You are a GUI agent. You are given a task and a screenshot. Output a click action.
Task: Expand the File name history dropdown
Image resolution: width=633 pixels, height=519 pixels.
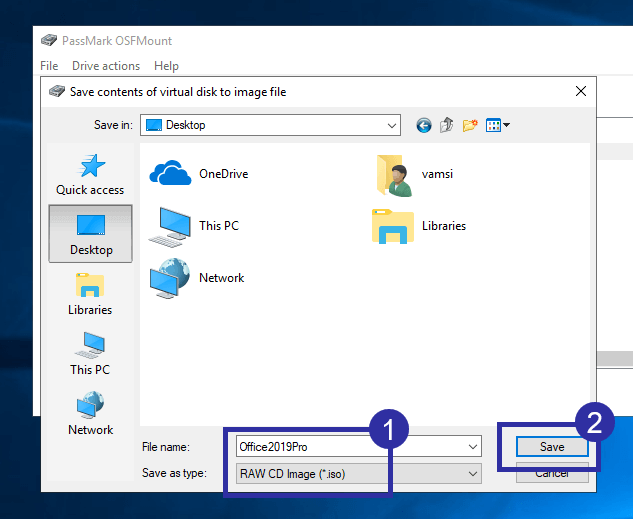click(x=473, y=447)
